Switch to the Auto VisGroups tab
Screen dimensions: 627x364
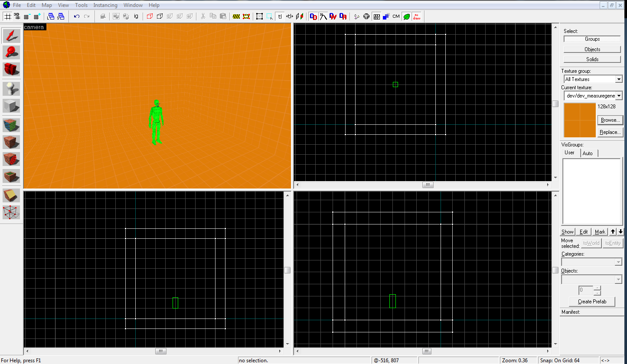588,153
